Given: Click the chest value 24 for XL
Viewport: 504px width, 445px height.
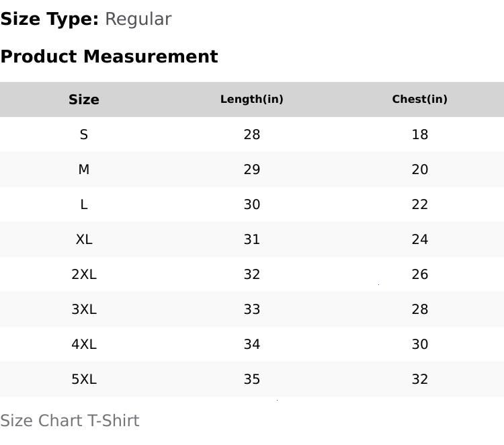Looking at the screenshot, I should (x=420, y=239).
